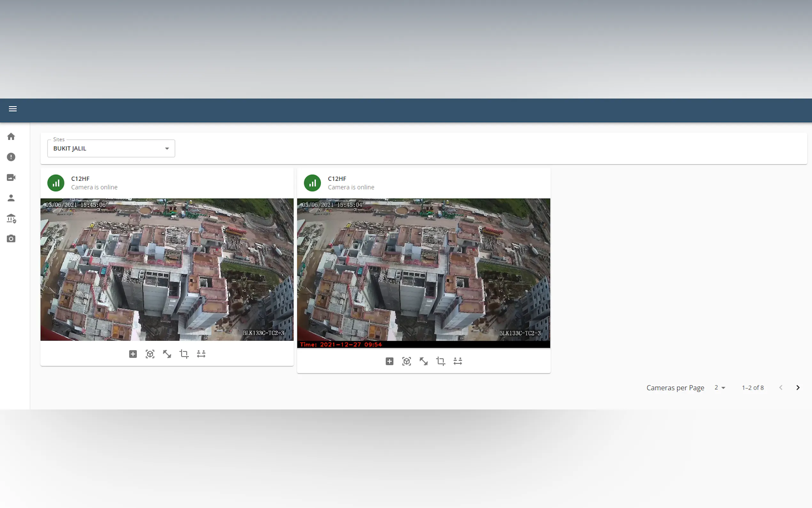Go to Home in sidebar
Viewport: 812px width, 508px height.
coord(11,136)
